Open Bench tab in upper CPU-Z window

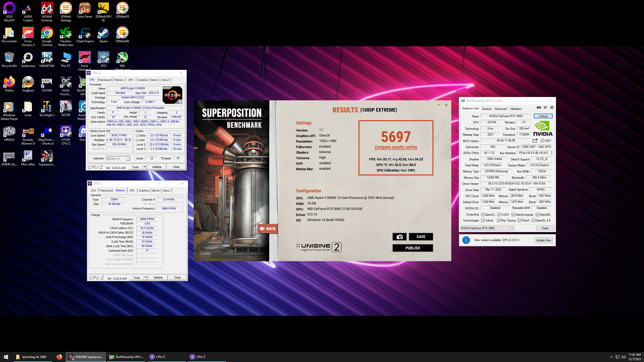[x=154, y=80]
